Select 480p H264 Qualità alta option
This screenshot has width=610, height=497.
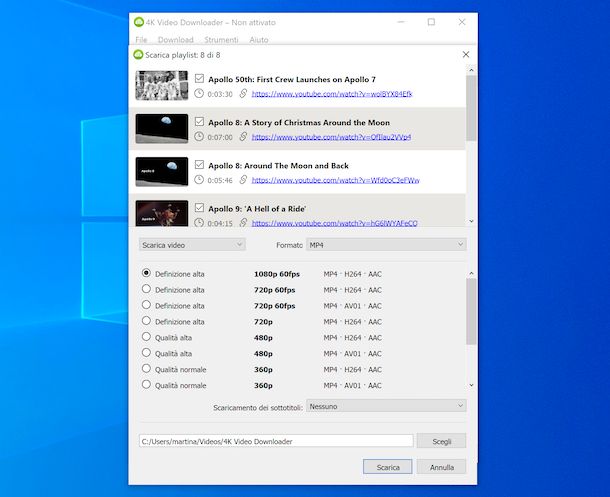click(146, 337)
